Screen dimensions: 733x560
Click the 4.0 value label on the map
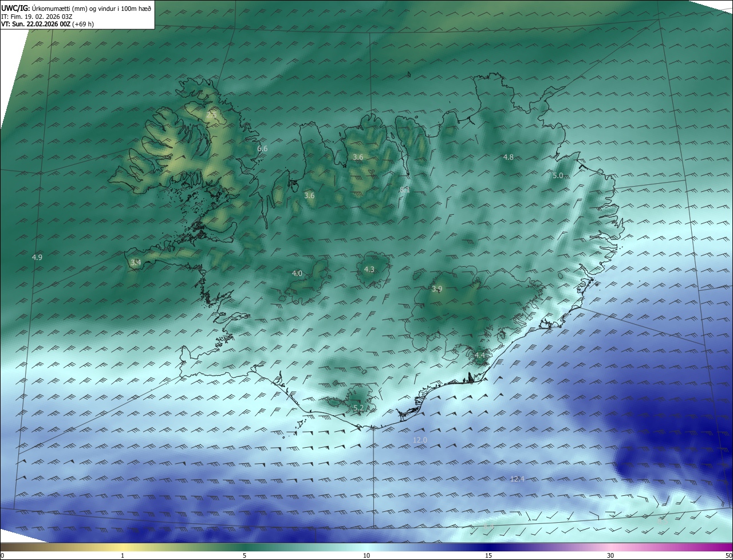297,273
